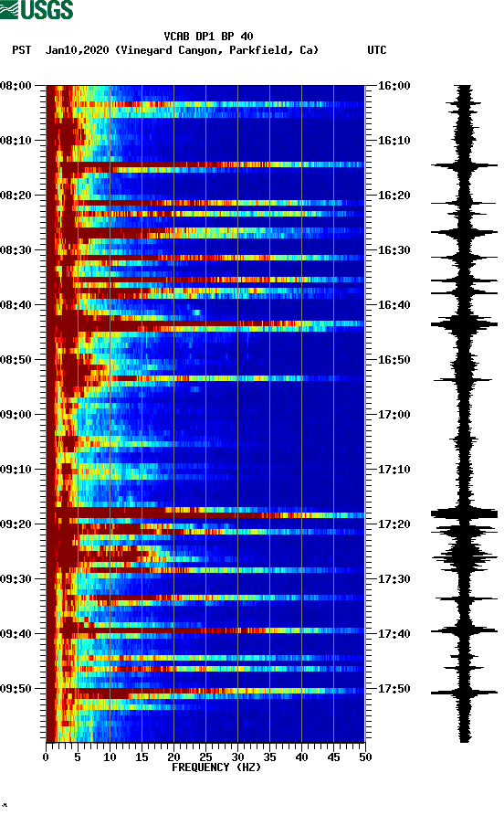Click the 16:20 UTC time label

point(394,196)
